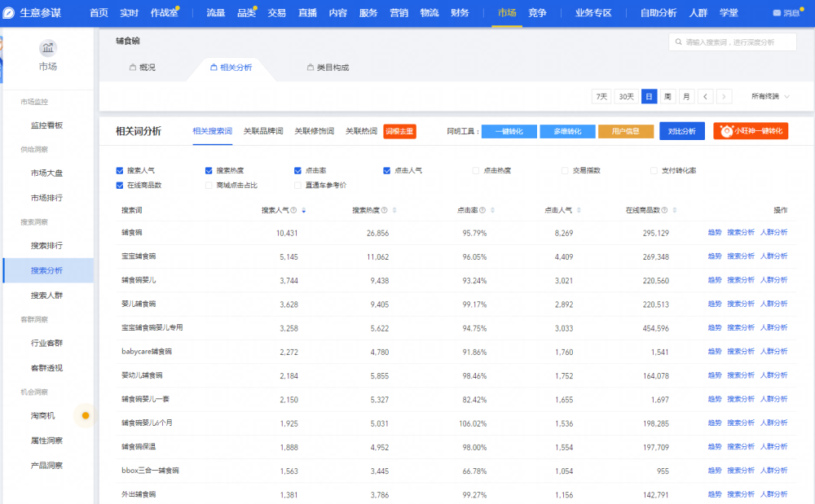Click the 市场 chart icon in sidebar
The height and width of the screenshot is (504, 815).
pyautogui.click(x=48, y=48)
